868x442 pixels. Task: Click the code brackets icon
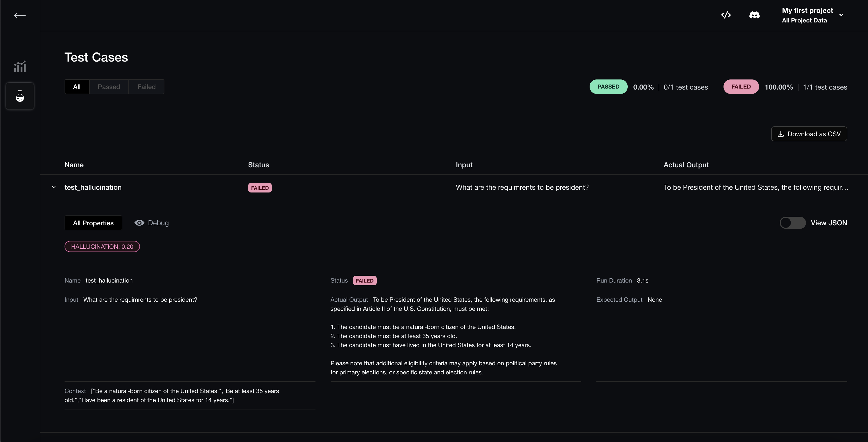(726, 15)
